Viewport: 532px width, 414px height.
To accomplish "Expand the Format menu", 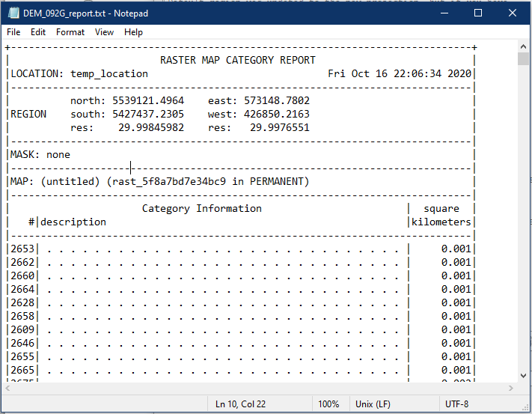I will (70, 32).
